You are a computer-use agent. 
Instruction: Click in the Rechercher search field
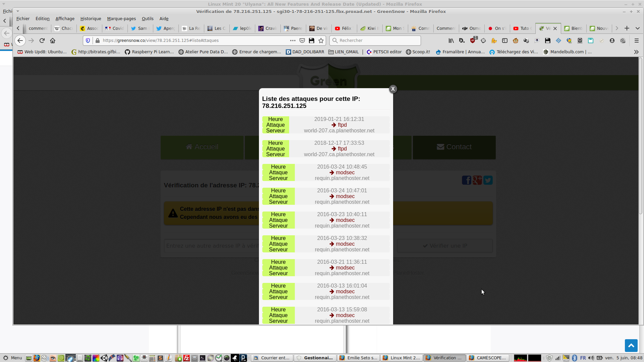pyautogui.click(x=376, y=41)
